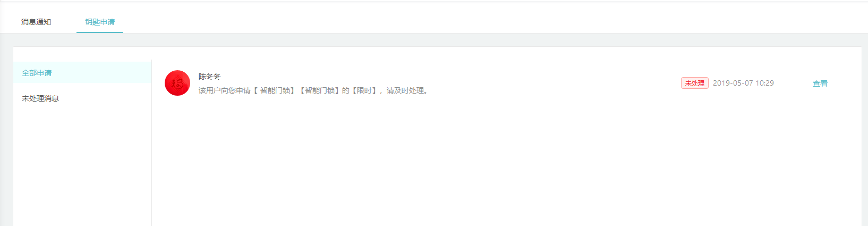Click 陈冬冬's red avatar icon
This screenshot has width=868, height=226.
click(177, 83)
